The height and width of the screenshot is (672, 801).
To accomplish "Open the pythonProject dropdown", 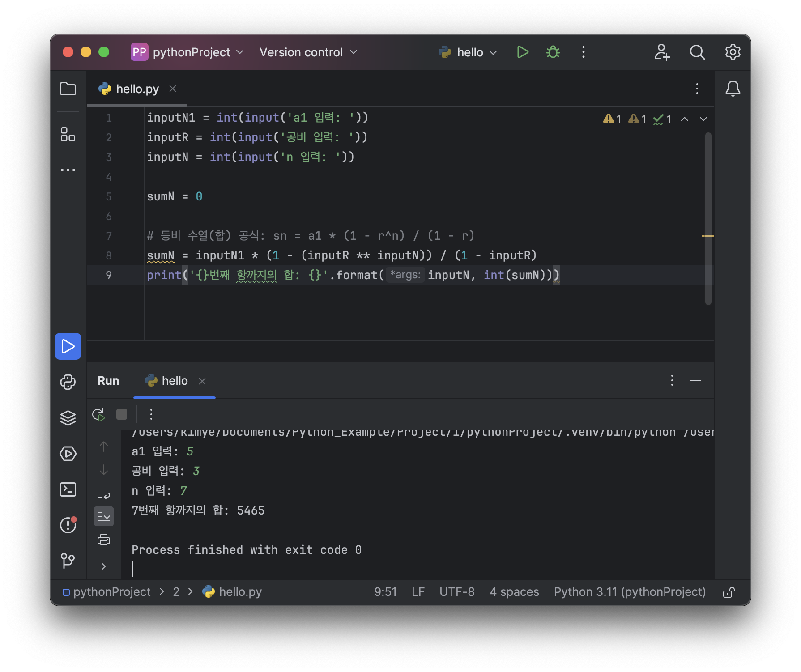I will coord(188,52).
